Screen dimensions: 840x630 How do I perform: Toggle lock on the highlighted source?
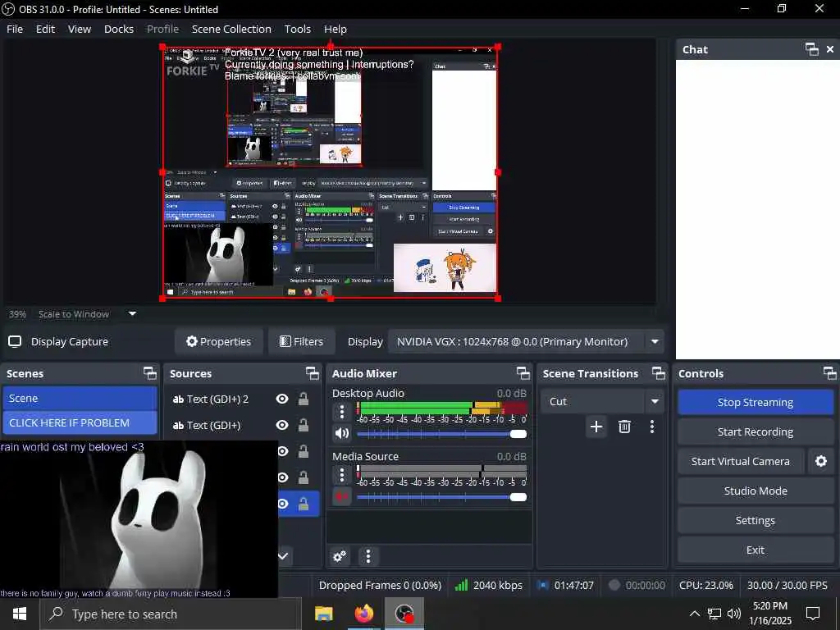pyautogui.click(x=304, y=504)
